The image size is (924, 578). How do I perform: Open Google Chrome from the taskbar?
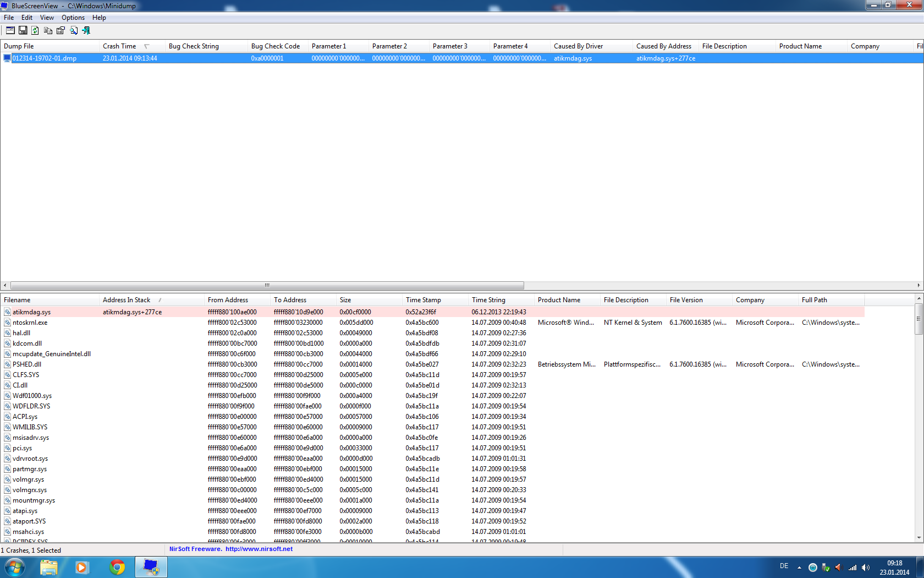[x=117, y=567]
